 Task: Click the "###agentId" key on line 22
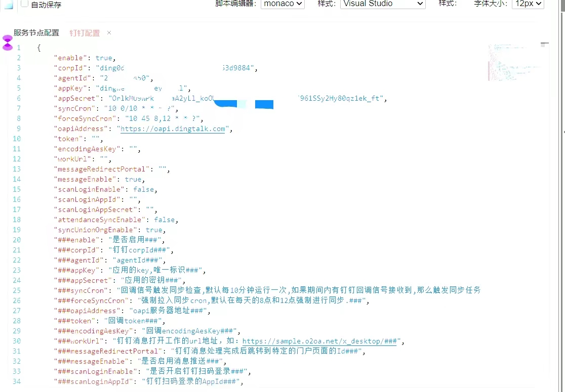(78, 260)
